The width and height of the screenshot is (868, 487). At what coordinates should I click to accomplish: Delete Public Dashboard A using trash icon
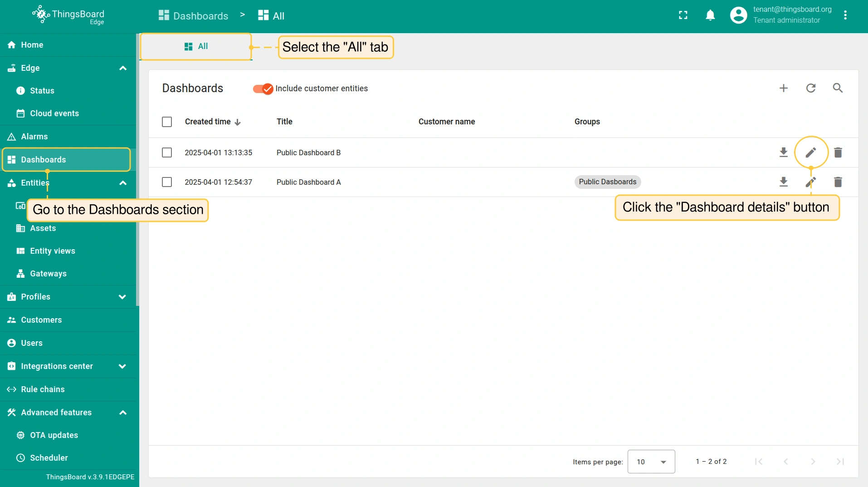point(838,182)
